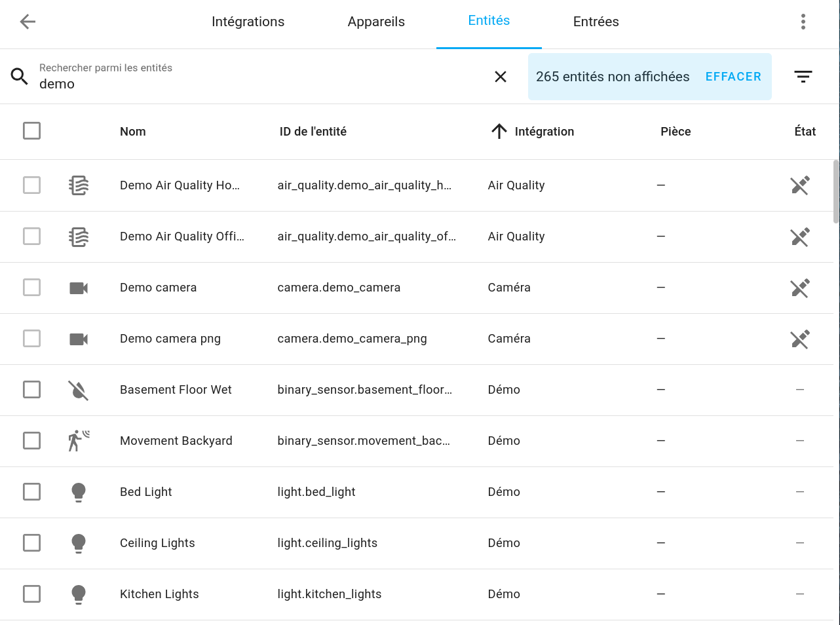Click the back arrow icon
Screen dimensions: 840x625
(x=28, y=22)
